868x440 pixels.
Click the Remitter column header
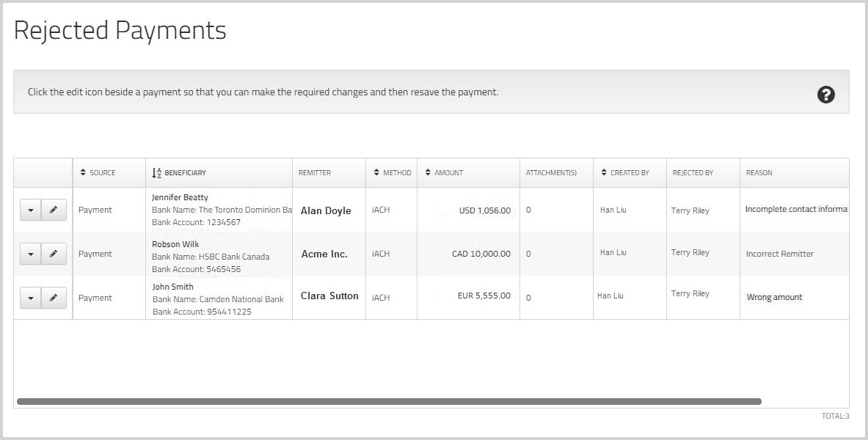[x=314, y=172]
